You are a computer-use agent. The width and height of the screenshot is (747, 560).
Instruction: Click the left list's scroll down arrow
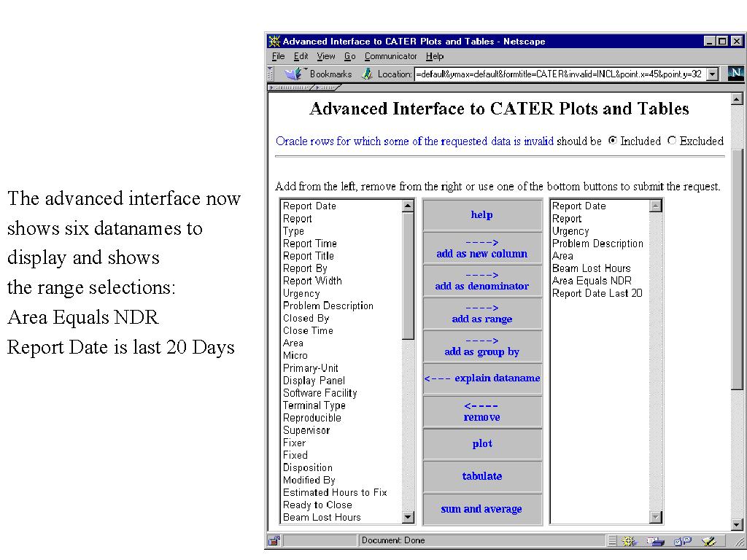pyautogui.click(x=408, y=517)
